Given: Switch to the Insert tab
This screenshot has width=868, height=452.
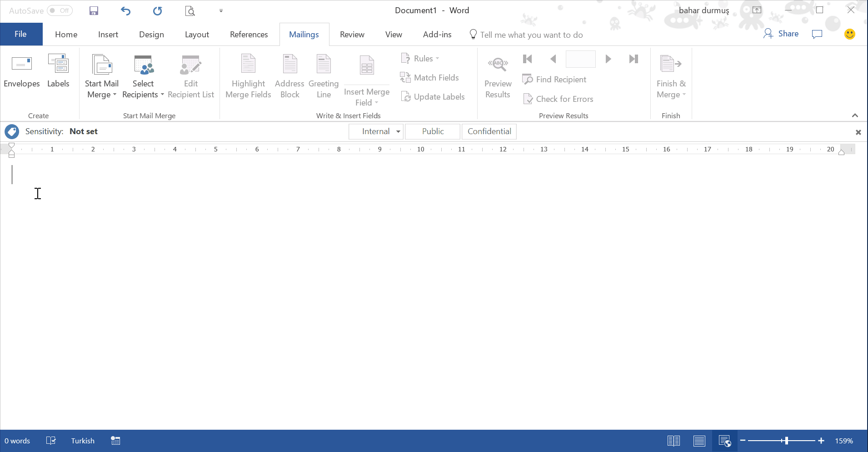Looking at the screenshot, I should (108, 35).
